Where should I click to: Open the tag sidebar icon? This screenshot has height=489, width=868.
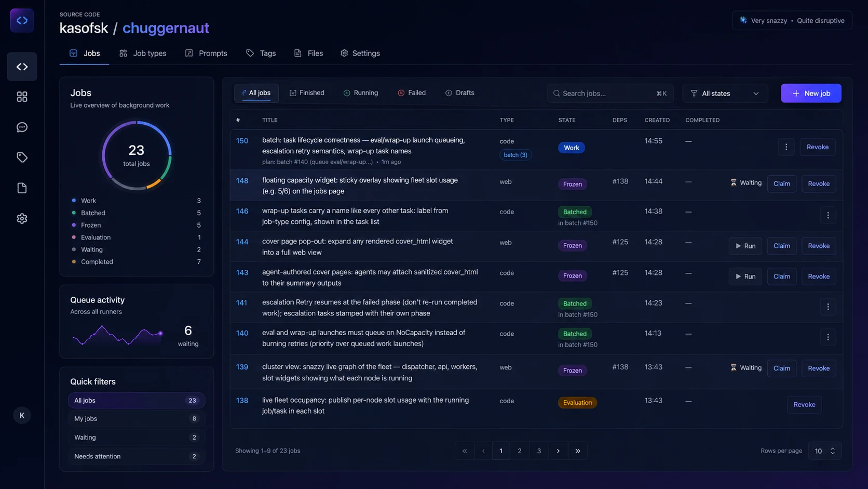(x=22, y=157)
